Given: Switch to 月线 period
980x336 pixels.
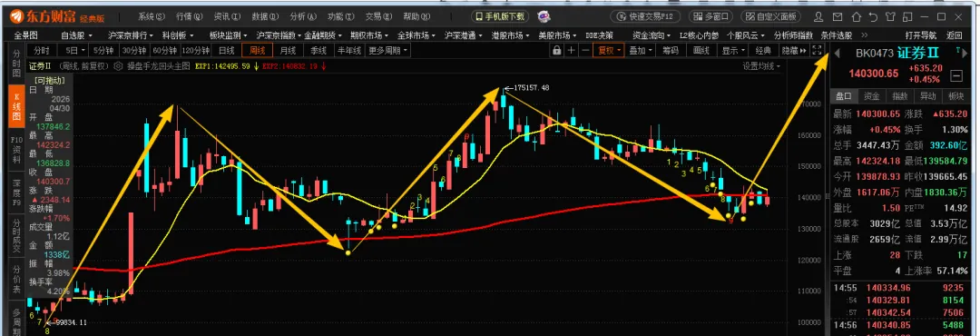Looking at the screenshot, I should pyautogui.click(x=288, y=51).
